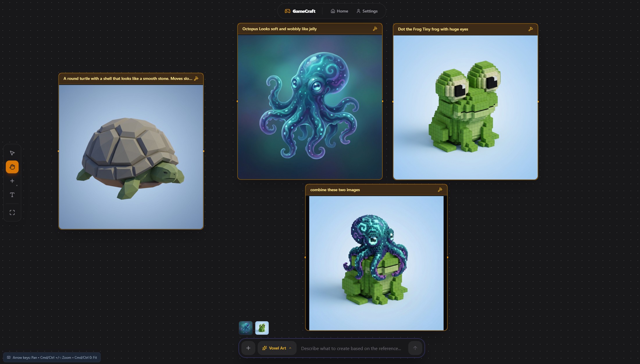Screen dimensions: 640x364
Task: Click the pin icon on turtle card
Action: (196, 78)
